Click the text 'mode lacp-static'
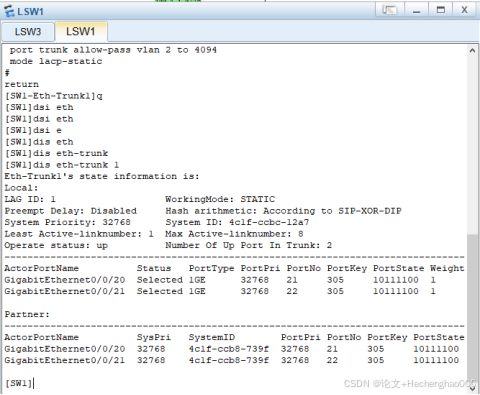Viewport: 480px width, 395px height. click(x=56, y=61)
